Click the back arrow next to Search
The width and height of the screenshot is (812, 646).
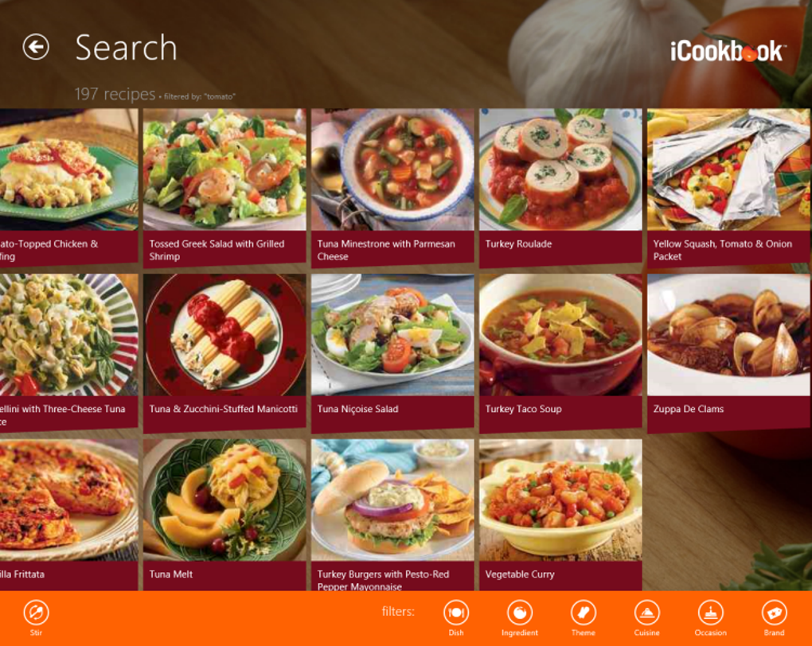point(36,47)
